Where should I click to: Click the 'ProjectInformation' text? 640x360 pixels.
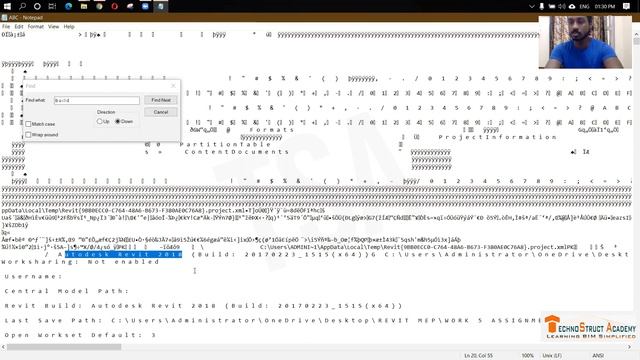click(498, 137)
